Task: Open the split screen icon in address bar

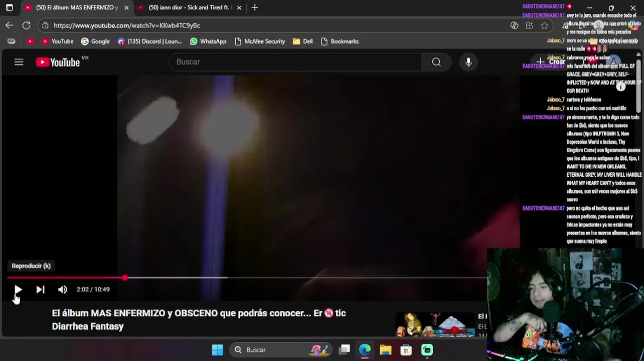Action: (529, 26)
